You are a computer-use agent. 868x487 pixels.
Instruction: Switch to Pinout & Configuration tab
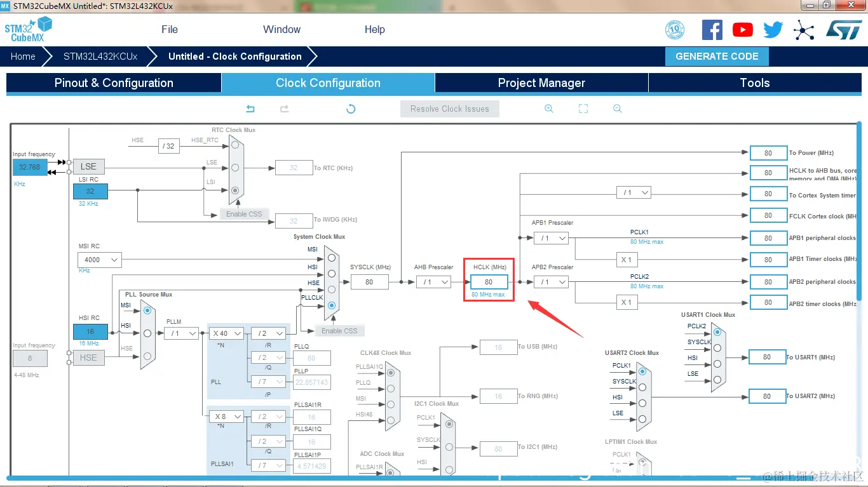coord(114,83)
